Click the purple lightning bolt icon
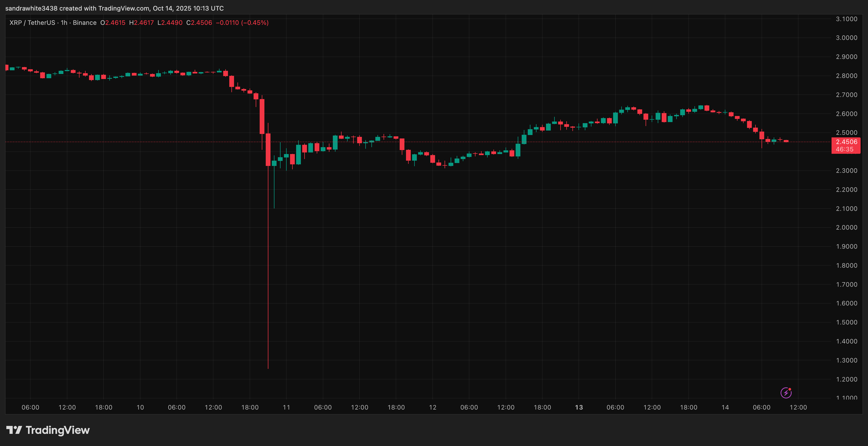Screen dimensions: 868x446 click(x=786, y=393)
